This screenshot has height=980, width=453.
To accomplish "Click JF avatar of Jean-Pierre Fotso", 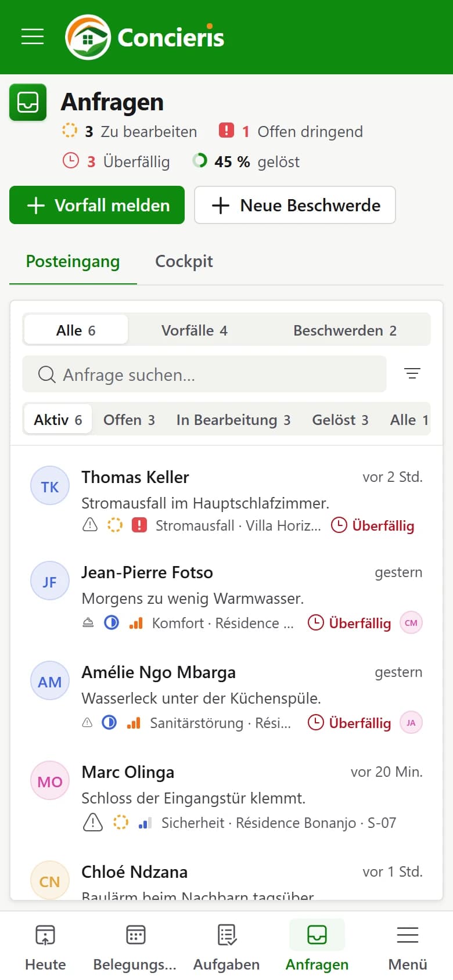I will tap(50, 581).
